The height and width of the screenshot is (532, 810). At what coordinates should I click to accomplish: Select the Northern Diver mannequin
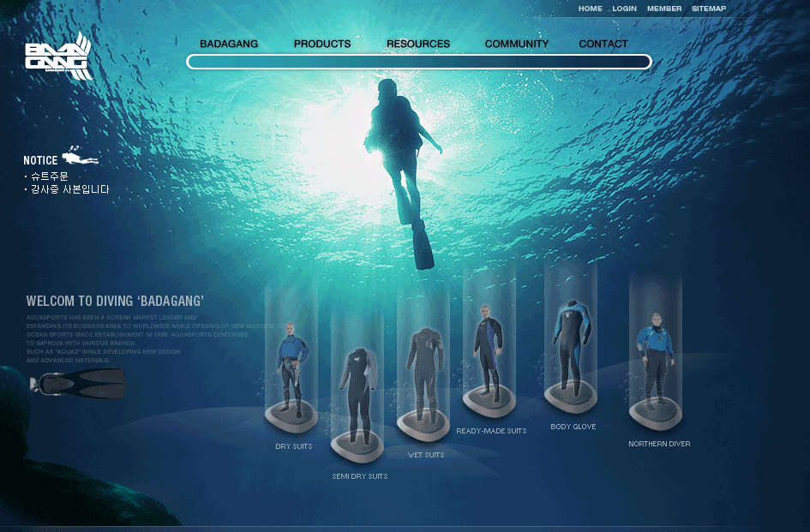656,360
